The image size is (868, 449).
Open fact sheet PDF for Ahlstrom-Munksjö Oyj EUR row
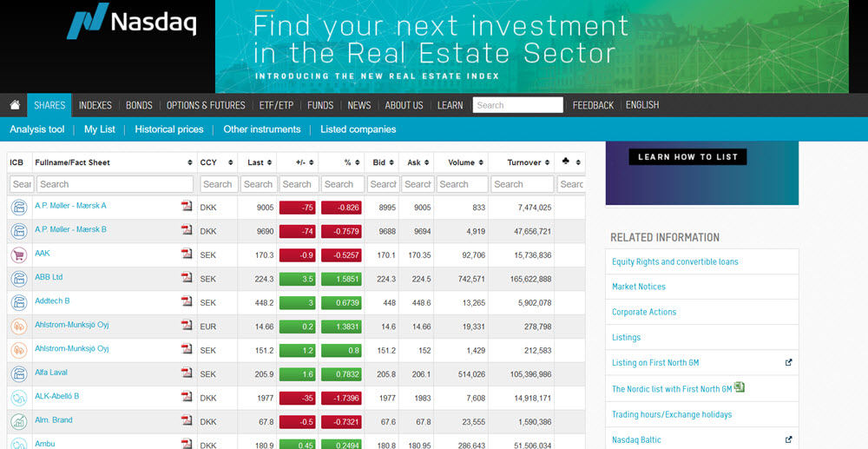187,325
